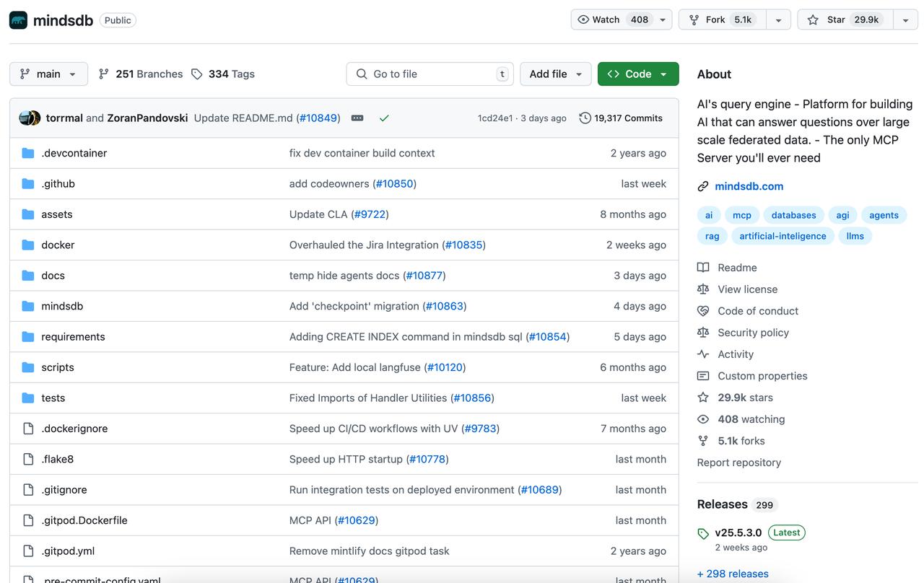
Task: Click the .devcontainer folder icon
Action: 28,153
